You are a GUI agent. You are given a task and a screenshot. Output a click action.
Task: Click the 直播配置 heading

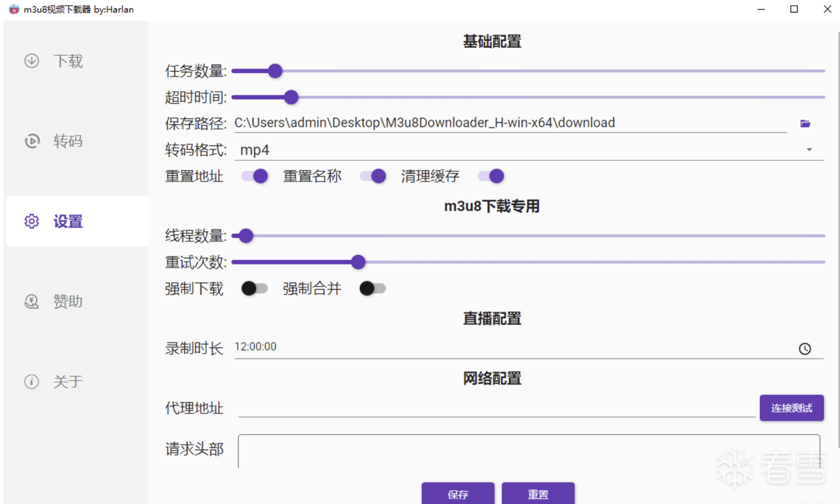coord(492,319)
